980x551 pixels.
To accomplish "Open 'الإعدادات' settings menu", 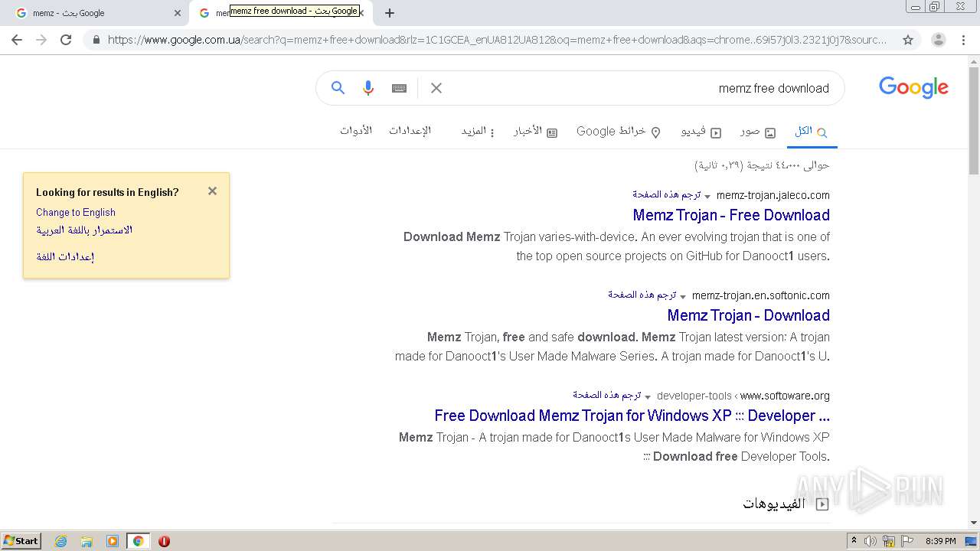I will click(x=410, y=131).
